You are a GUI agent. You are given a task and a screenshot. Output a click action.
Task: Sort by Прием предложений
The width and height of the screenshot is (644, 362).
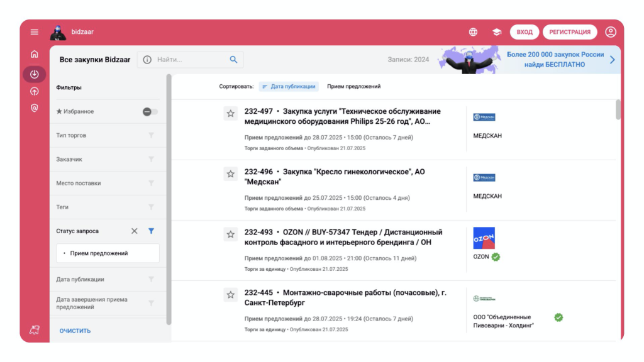pos(353,87)
